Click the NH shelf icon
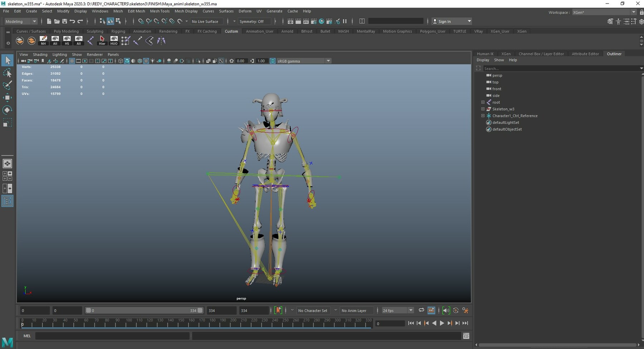Image resolution: width=644 pixels, height=349 pixels. pyautogui.click(x=43, y=40)
